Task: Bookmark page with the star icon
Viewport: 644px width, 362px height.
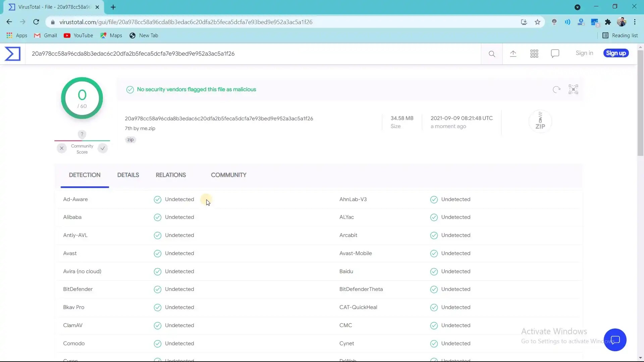Action: coord(537,22)
